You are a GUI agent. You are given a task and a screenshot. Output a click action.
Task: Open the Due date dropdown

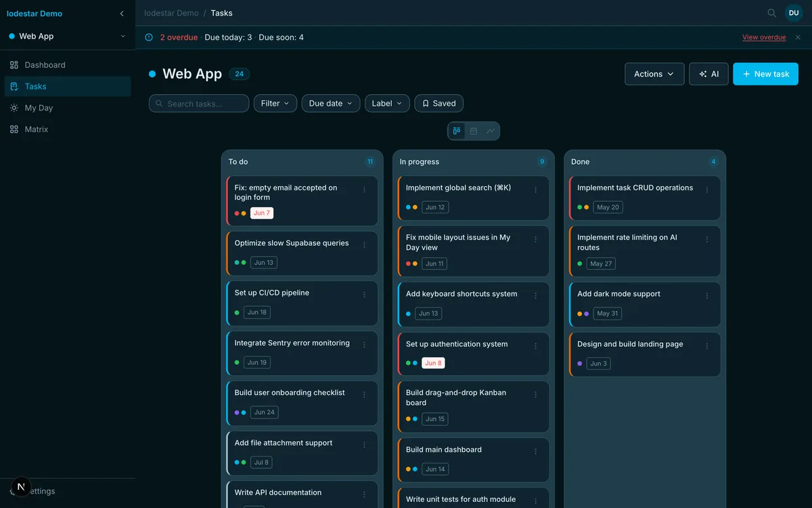[331, 104]
